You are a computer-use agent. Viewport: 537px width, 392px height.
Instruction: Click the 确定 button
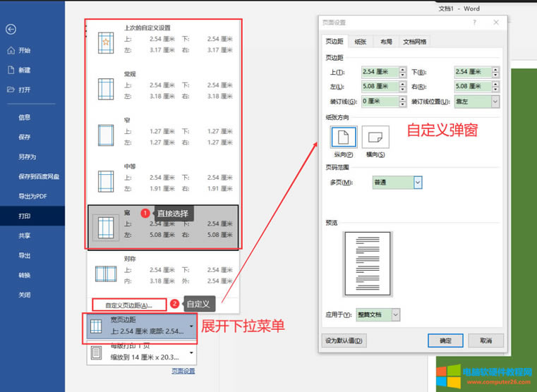[445, 341]
